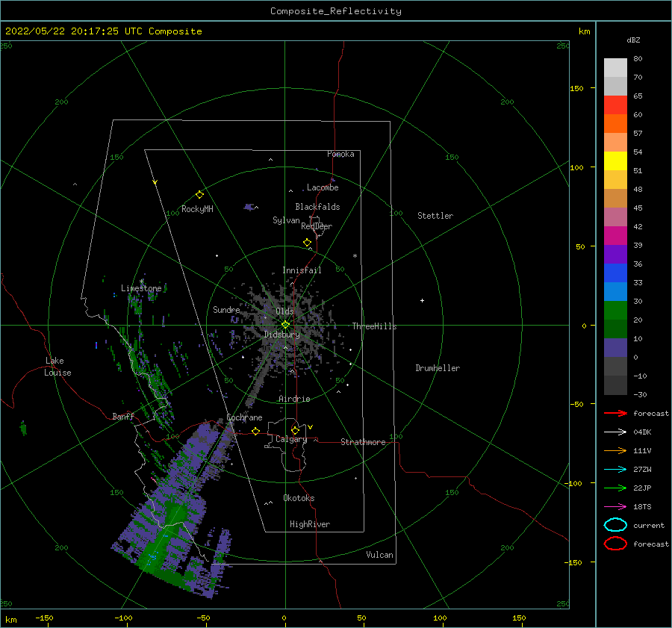This screenshot has height=628, width=672.
Task: Click the yellow diamond marker near RockyMH
Action: [x=199, y=195]
